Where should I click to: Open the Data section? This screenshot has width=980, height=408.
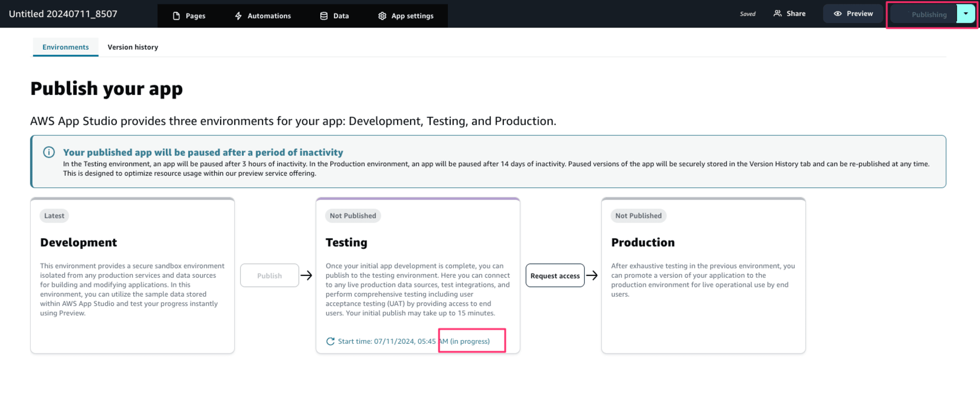tap(334, 16)
